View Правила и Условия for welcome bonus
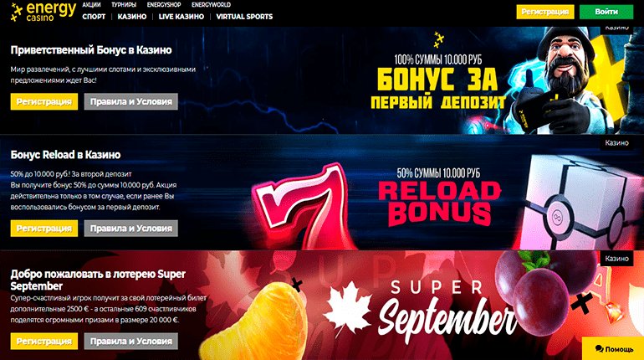644x360 pixels. (131, 101)
